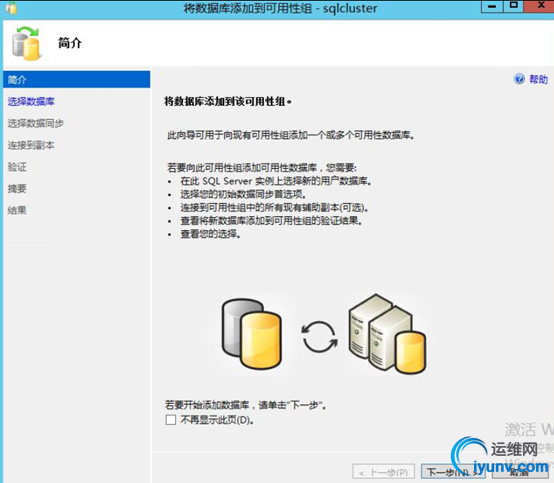Click the 下一步(N) next button
Image resolution: width=554 pixels, height=483 pixels.
(453, 472)
